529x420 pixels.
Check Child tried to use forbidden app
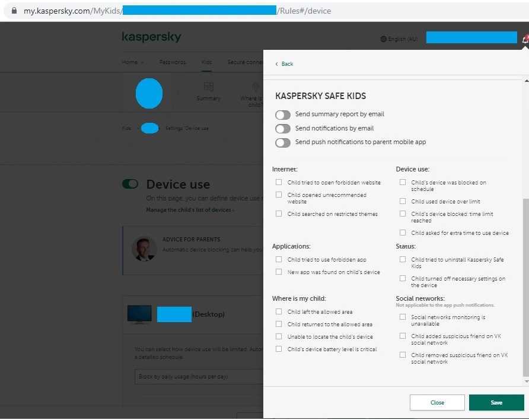279,259
